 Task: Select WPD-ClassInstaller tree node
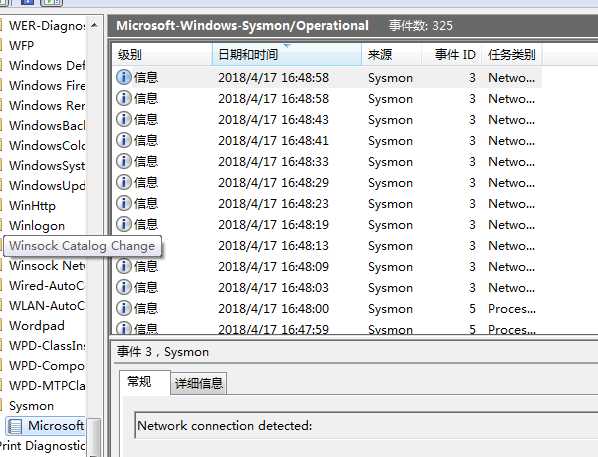pos(47,346)
